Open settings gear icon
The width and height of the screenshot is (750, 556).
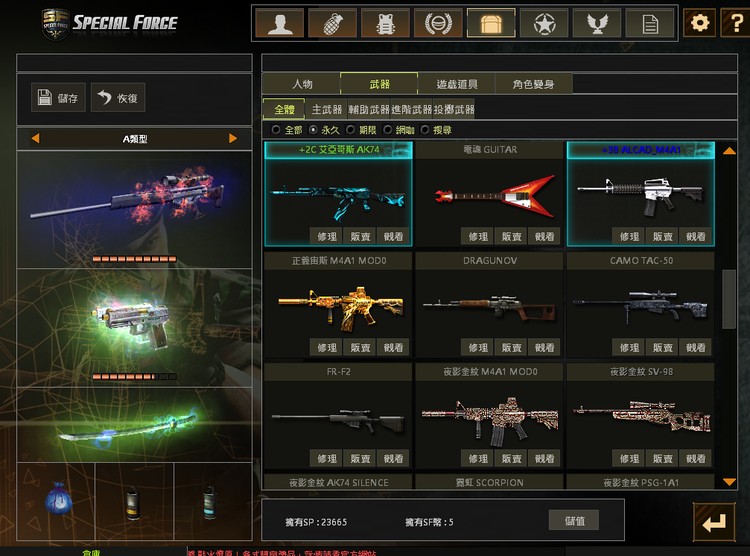[700, 22]
